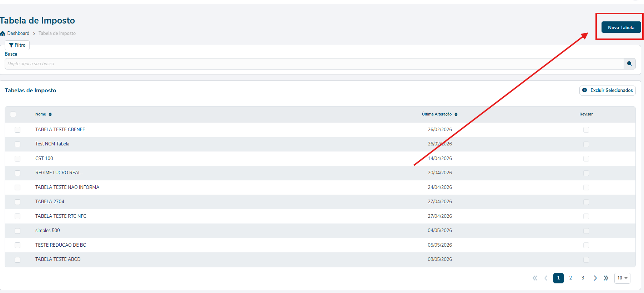Click the date 05/05/2026 cell
This screenshot has height=293, width=644.
point(440,245)
